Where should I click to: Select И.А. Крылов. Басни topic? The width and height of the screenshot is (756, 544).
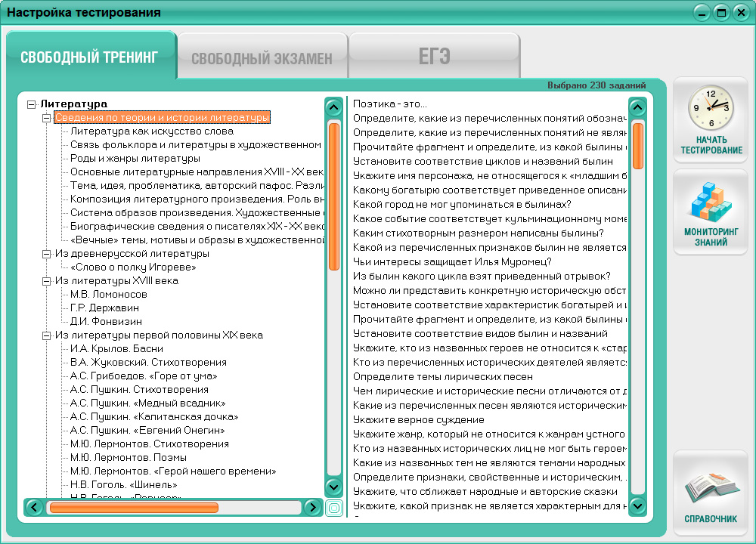(x=116, y=348)
